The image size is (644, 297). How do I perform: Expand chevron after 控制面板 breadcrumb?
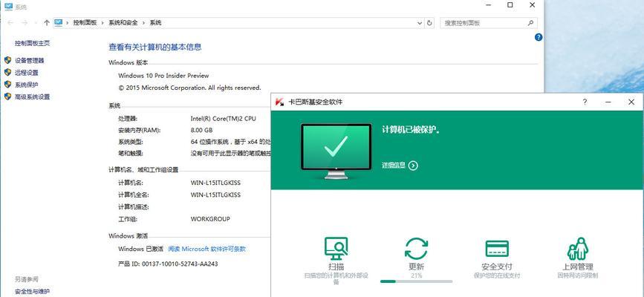coord(103,23)
